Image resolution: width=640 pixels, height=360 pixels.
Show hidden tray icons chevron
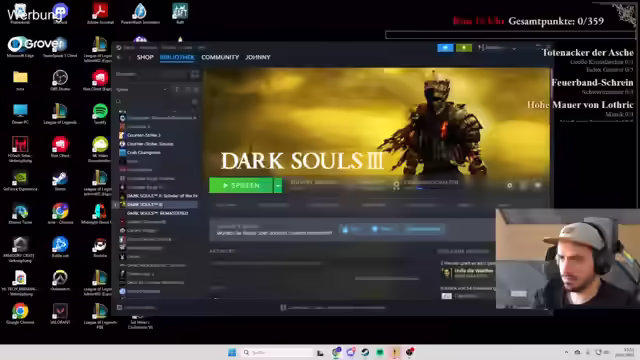point(566,352)
